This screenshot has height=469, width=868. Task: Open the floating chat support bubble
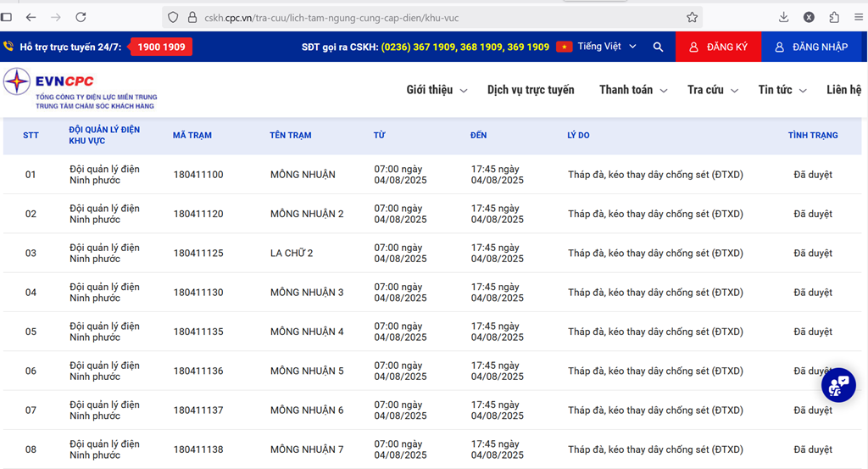837,385
